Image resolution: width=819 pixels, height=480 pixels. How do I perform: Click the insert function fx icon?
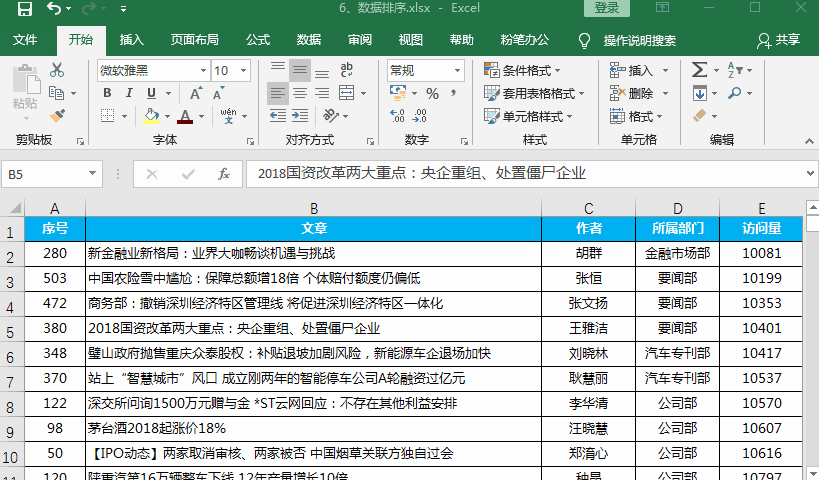[224, 174]
